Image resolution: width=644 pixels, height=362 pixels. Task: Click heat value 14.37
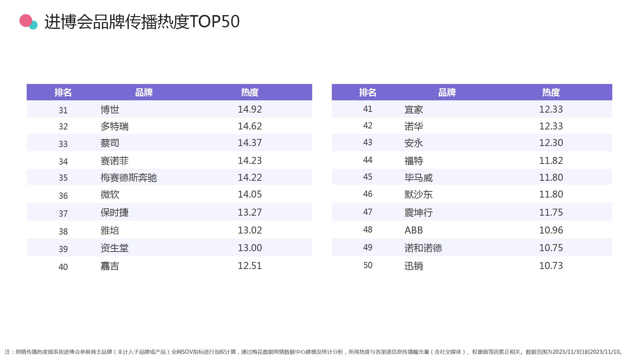coord(250,143)
